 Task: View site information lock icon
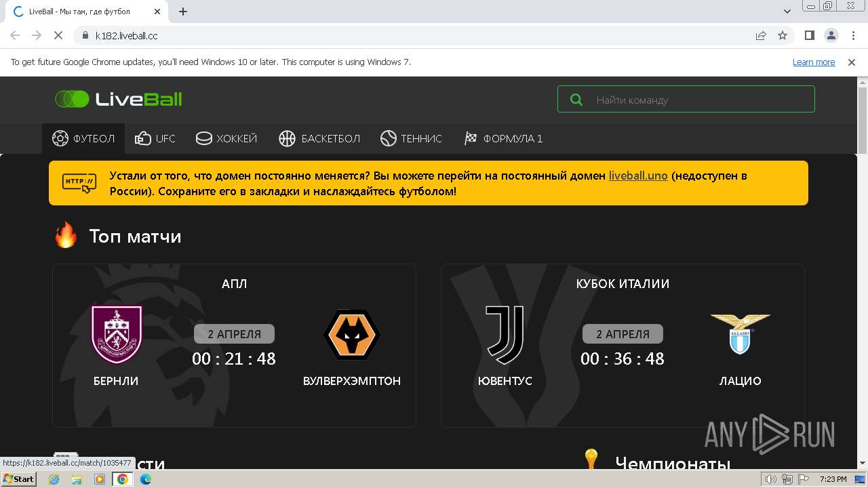85,35
